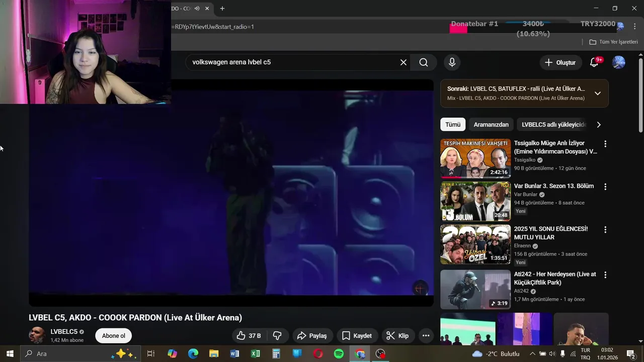644x362 pixels.
Task: Open the YouTube account avatar menu
Action: [x=618, y=62]
